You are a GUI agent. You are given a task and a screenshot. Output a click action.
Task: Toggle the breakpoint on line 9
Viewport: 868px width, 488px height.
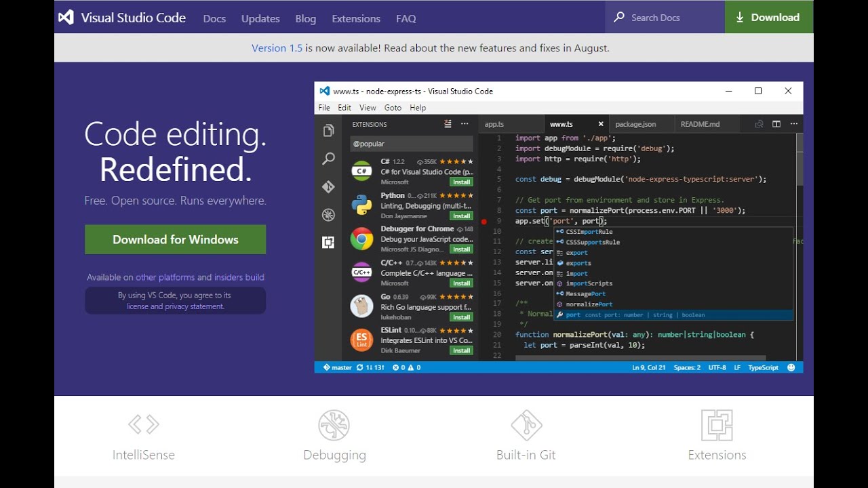(x=484, y=221)
